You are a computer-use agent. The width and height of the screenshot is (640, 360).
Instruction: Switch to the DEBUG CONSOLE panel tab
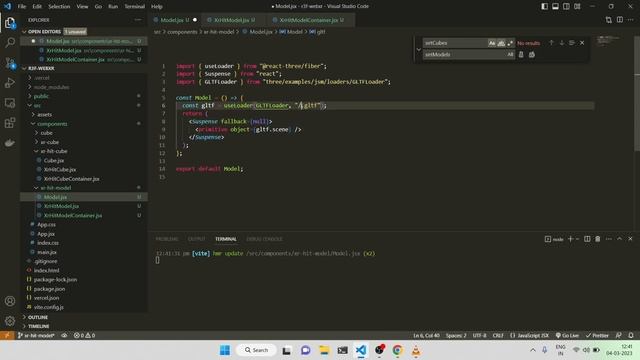tap(264, 239)
